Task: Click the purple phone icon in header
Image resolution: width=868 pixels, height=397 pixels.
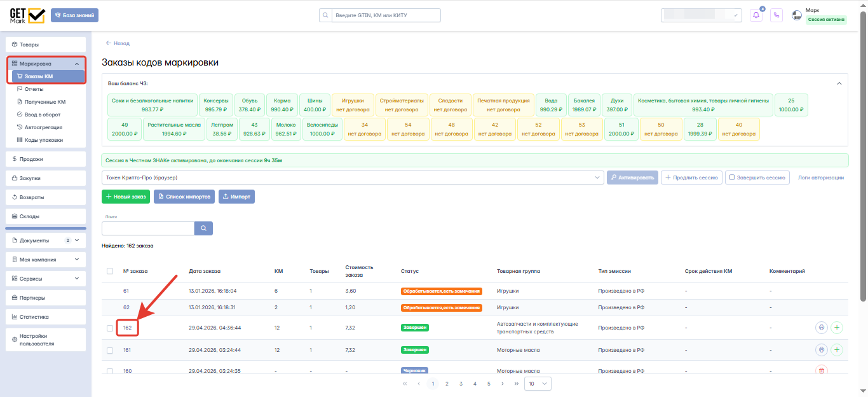Action: click(776, 15)
